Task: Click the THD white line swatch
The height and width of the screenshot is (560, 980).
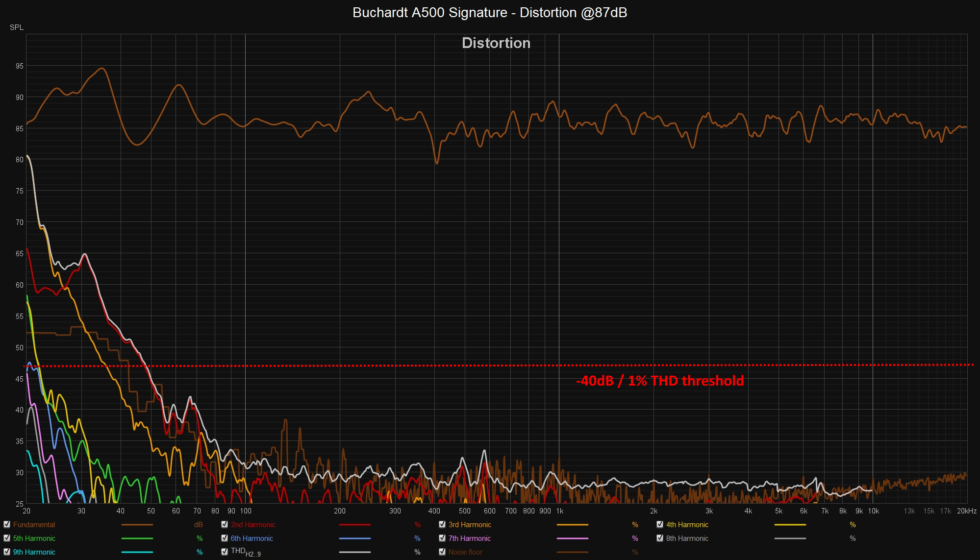Action: [x=355, y=552]
